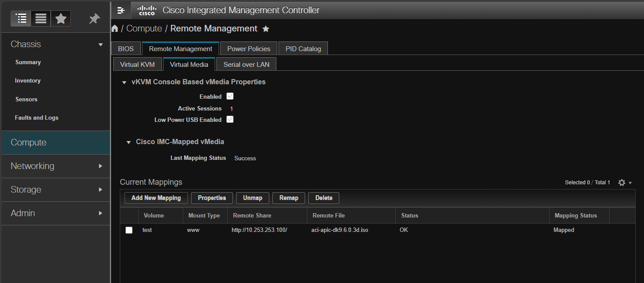Collapse vKVM Console Based vMedia Properties section
This screenshot has width=644, height=283.
124,82
